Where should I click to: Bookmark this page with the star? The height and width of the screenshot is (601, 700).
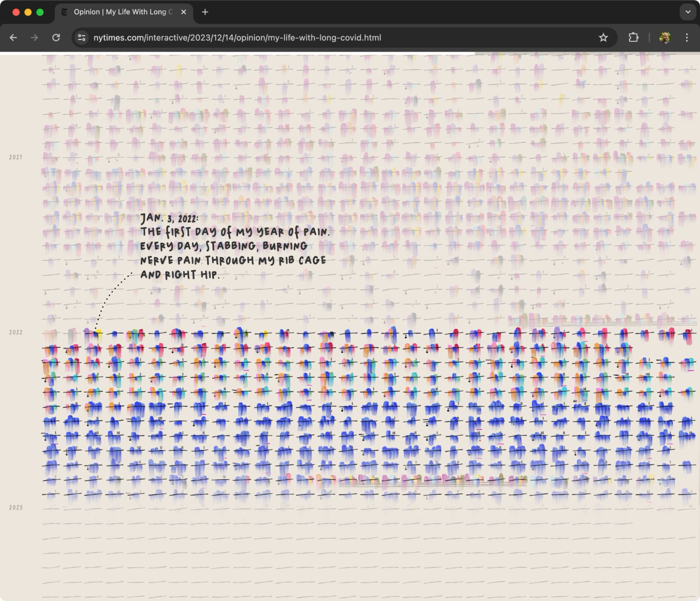[x=603, y=37]
